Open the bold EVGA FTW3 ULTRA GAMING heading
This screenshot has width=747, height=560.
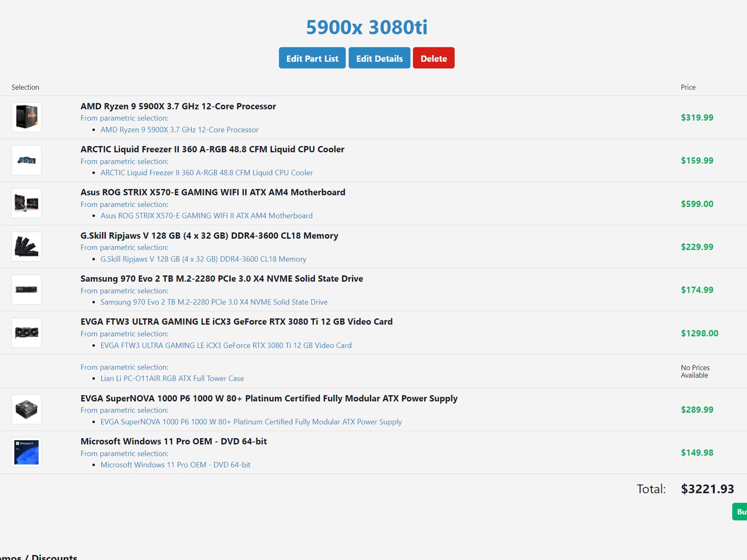click(236, 322)
